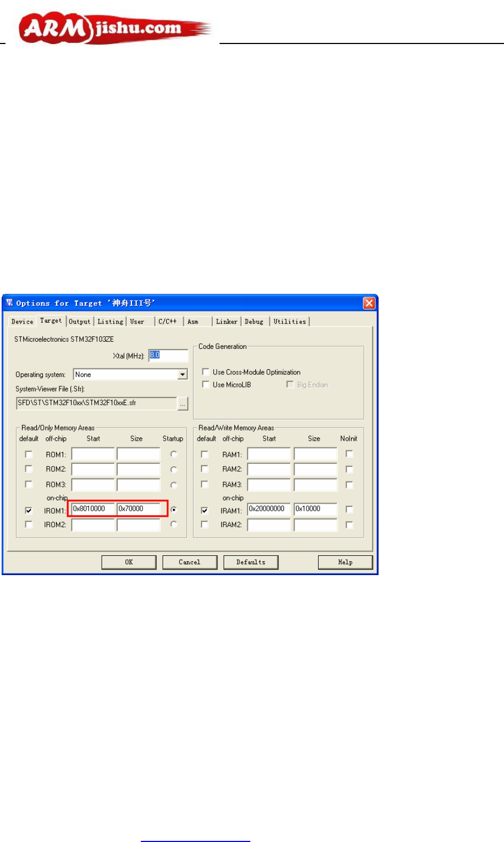Open the Listing tab
This screenshot has height=842, width=504.
coord(111,321)
